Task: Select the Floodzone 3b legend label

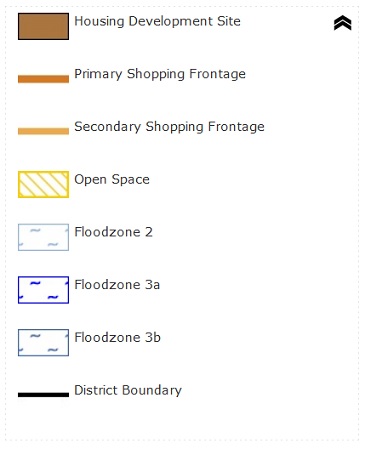Action: [117, 337]
